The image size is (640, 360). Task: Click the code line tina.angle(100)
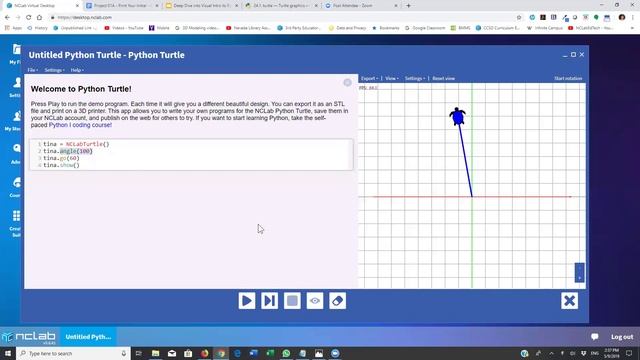tap(68, 151)
